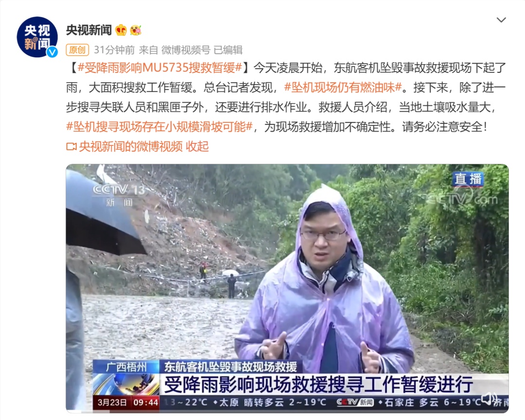This screenshot has width=525, height=420.
Task: Click the 直播 live badge on video
Action: [x=468, y=179]
